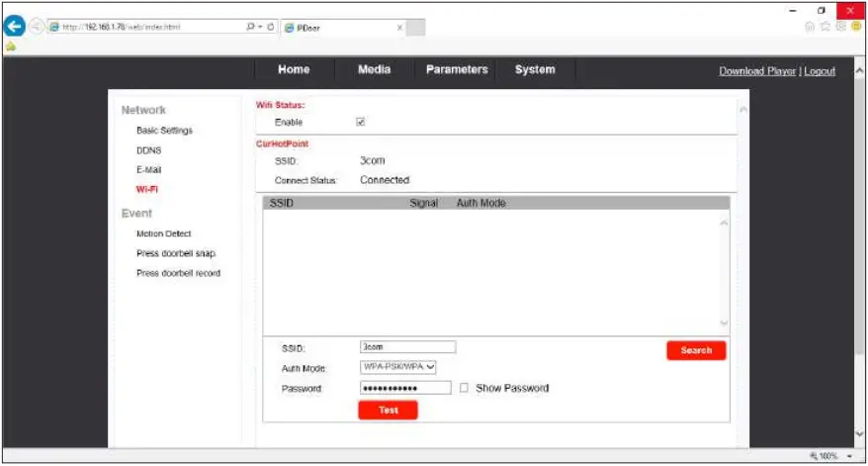This screenshot has height=466, width=868.
Task: Select the PDoor tab
Action: tap(343, 28)
